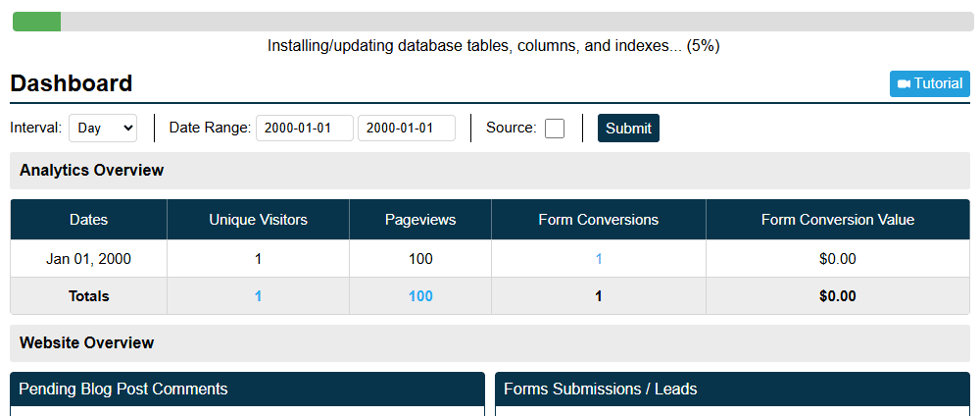Click the Source label

coord(512,129)
